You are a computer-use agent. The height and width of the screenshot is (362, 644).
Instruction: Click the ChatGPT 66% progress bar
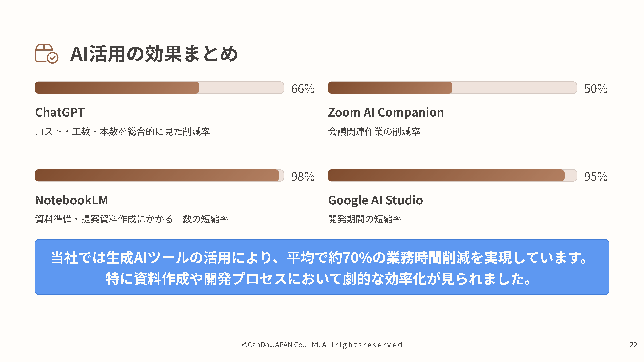[159, 88]
